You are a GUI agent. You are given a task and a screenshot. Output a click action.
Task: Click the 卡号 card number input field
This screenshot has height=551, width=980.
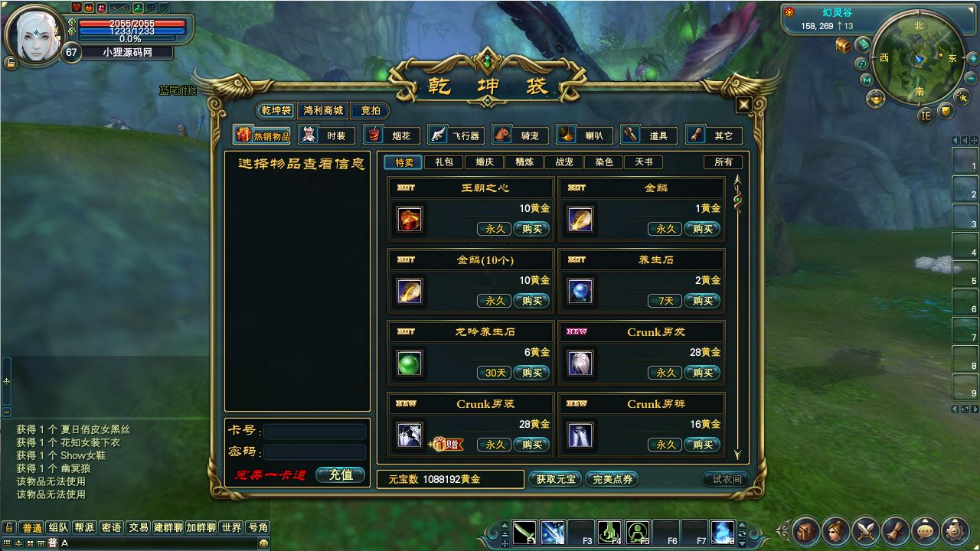(x=315, y=432)
